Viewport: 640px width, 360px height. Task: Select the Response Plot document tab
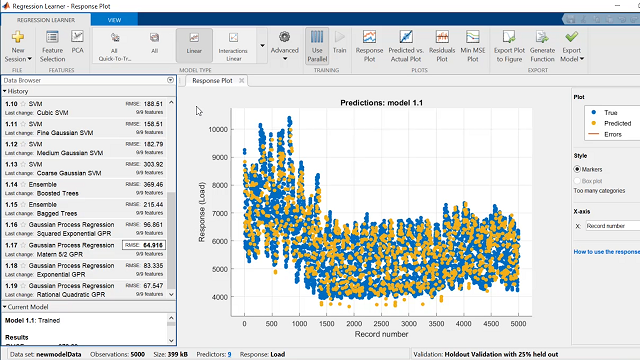pyautogui.click(x=212, y=80)
